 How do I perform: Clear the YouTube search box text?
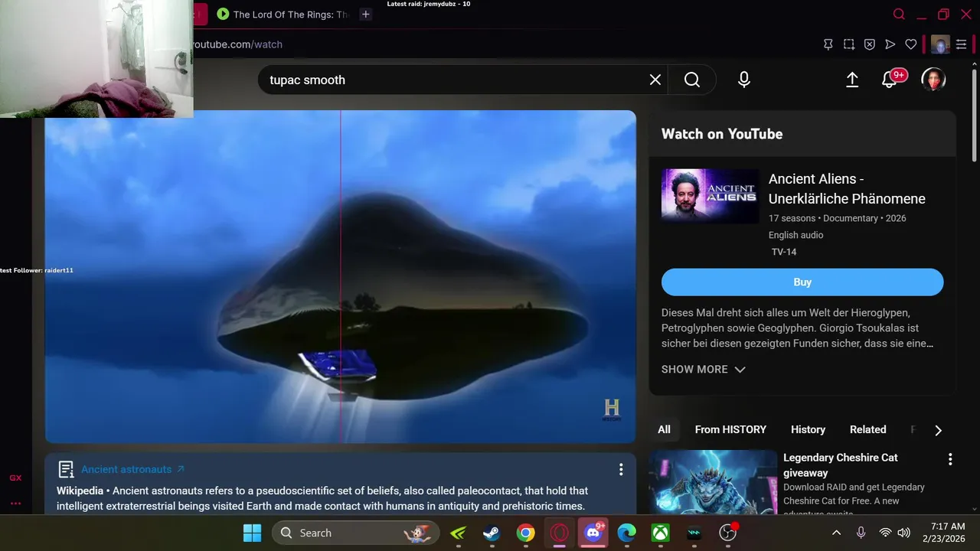pyautogui.click(x=655, y=80)
